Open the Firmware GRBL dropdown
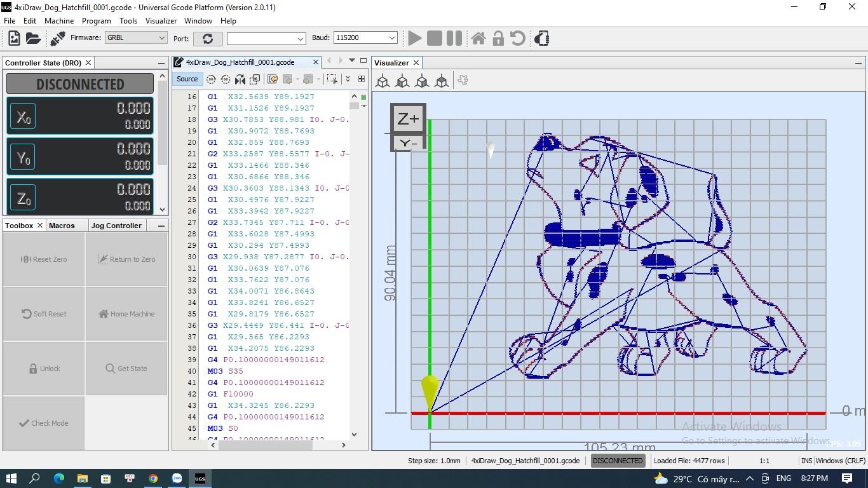Viewport: 868px width, 488px height. pyautogui.click(x=136, y=38)
